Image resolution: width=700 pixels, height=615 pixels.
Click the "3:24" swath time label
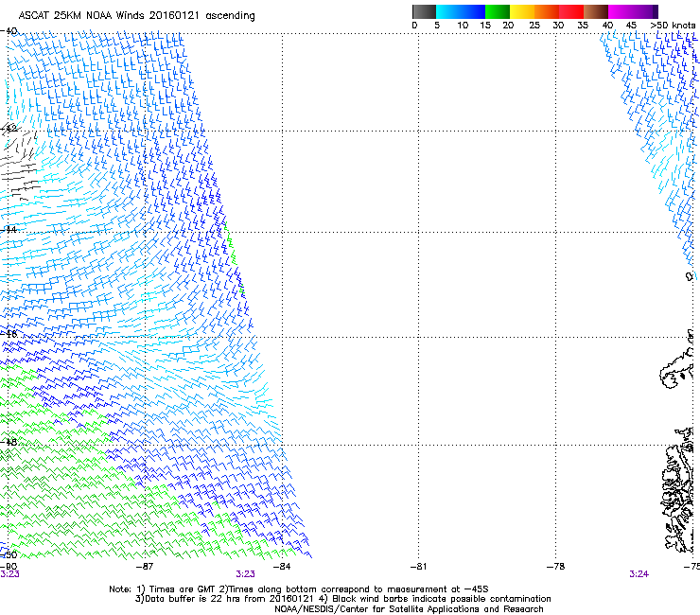(639, 574)
